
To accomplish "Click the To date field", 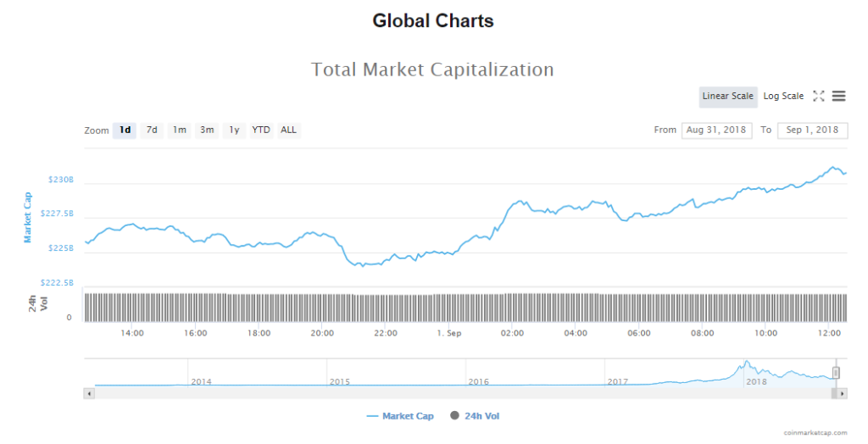I will click(x=812, y=130).
